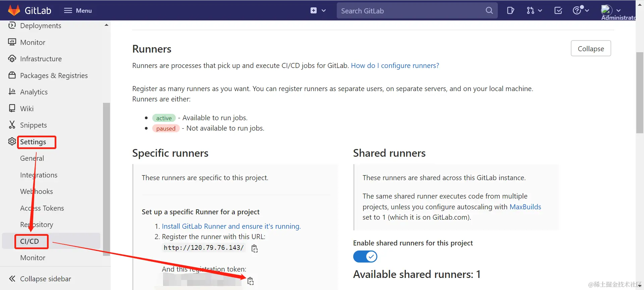Viewport: 644px width, 290px height.
Task: Open Integrations settings
Action: tap(39, 175)
